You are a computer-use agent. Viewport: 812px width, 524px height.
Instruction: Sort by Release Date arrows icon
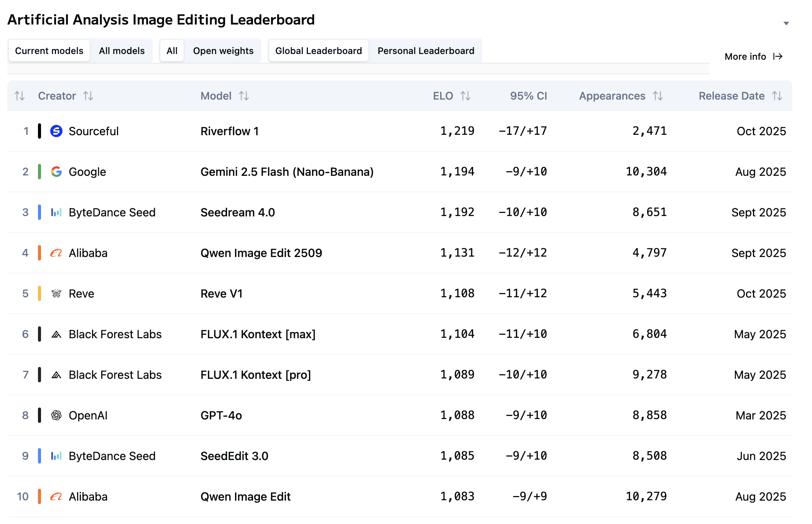[x=777, y=96]
